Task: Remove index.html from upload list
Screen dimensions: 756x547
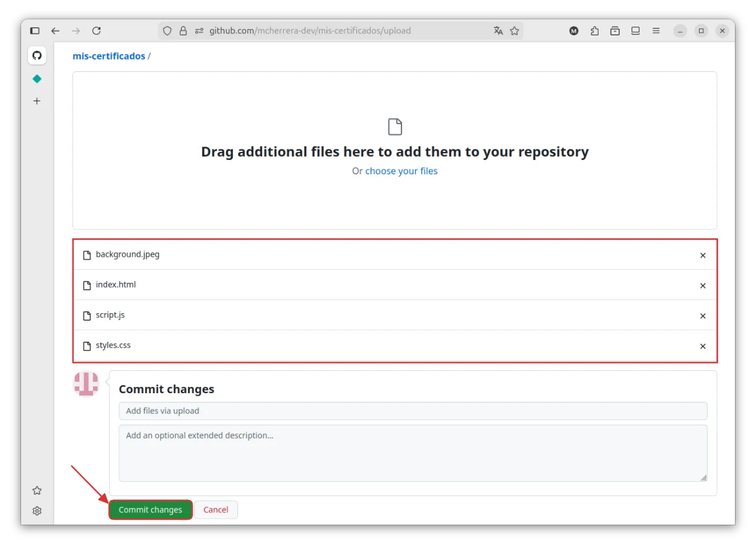Action: (x=703, y=285)
